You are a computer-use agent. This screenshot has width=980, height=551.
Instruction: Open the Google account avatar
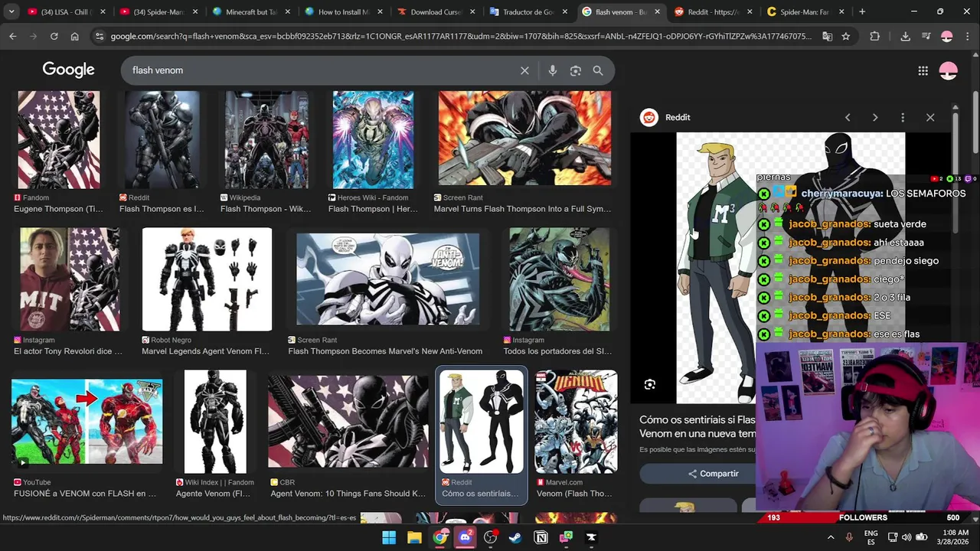click(949, 70)
